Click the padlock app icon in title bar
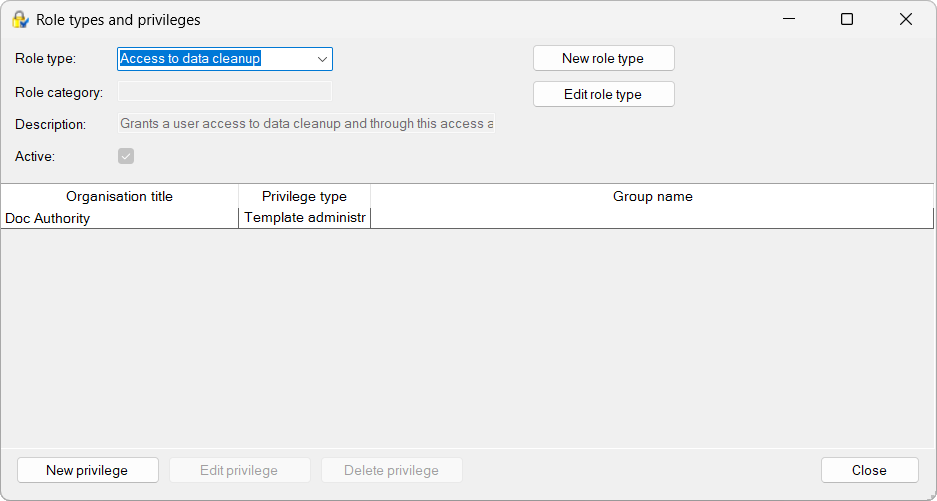 coord(20,20)
